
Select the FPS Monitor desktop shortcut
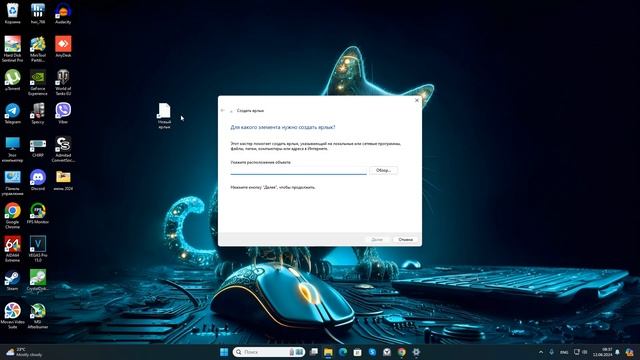click(x=38, y=213)
